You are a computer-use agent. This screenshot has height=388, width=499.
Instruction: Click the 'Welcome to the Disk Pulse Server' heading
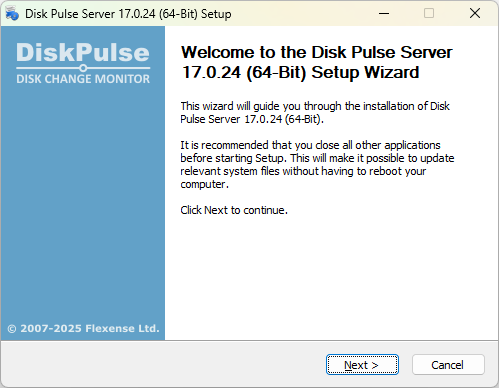316,62
